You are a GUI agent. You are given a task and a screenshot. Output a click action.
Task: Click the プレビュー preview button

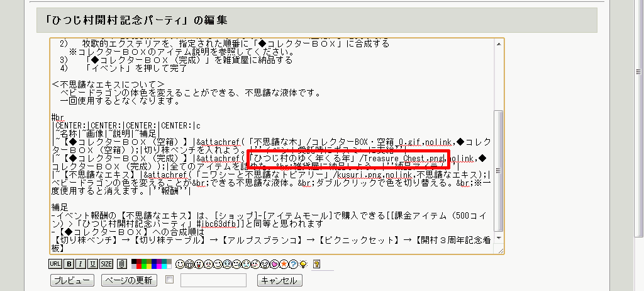[72, 280]
